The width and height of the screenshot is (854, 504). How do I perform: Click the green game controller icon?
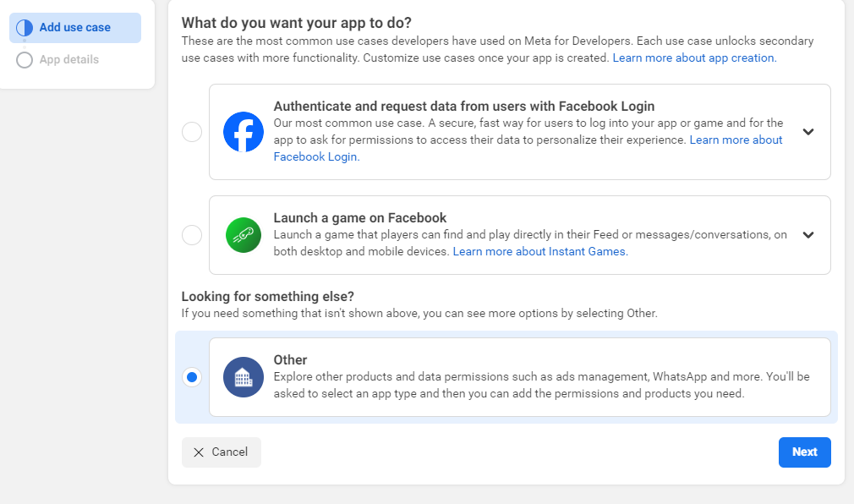pyautogui.click(x=244, y=235)
